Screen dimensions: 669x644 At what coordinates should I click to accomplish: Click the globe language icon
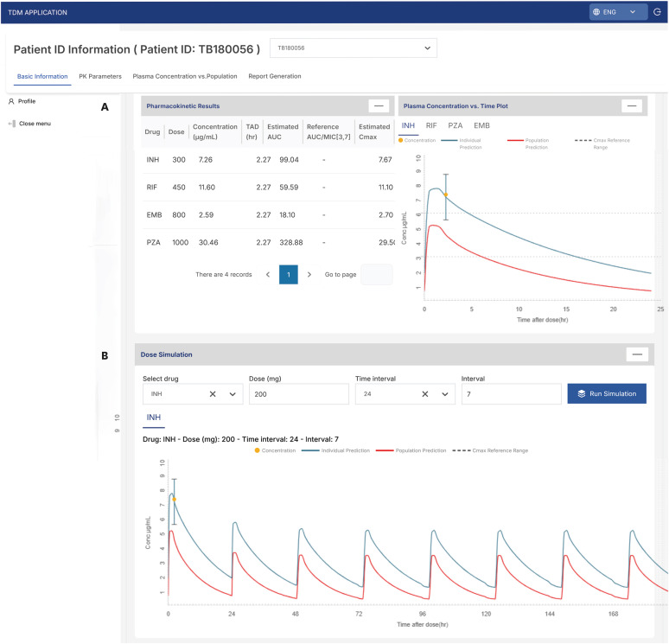[597, 12]
